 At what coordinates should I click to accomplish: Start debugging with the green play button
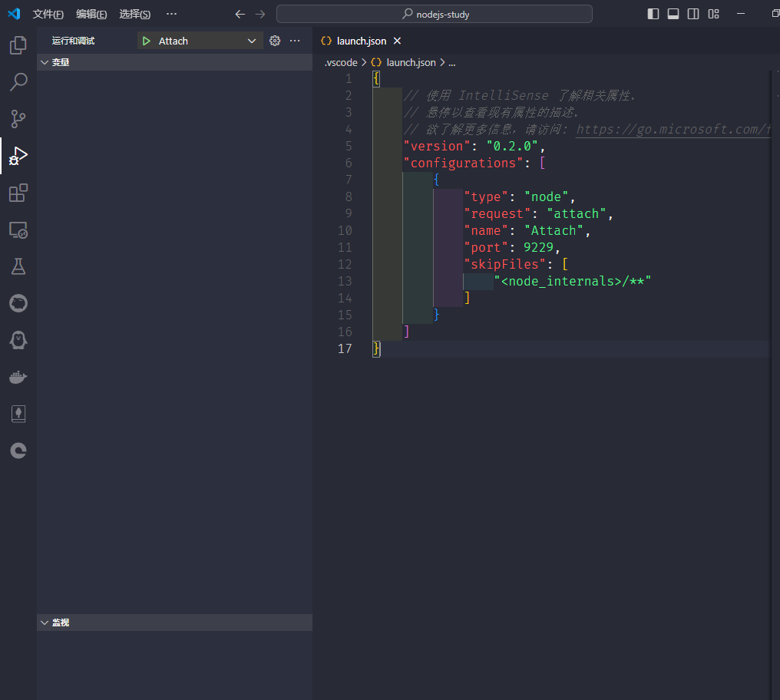pyautogui.click(x=146, y=41)
